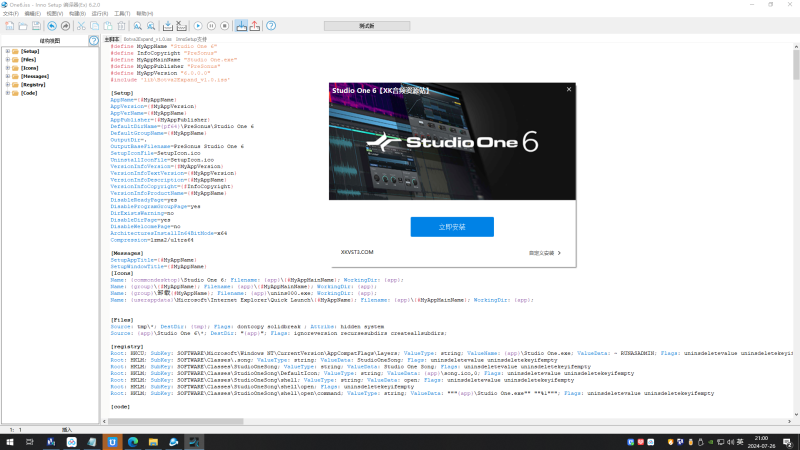Open Microsoft Edge from the taskbar
This screenshot has height=450, width=800.
pyautogui.click(x=133, y=442)
